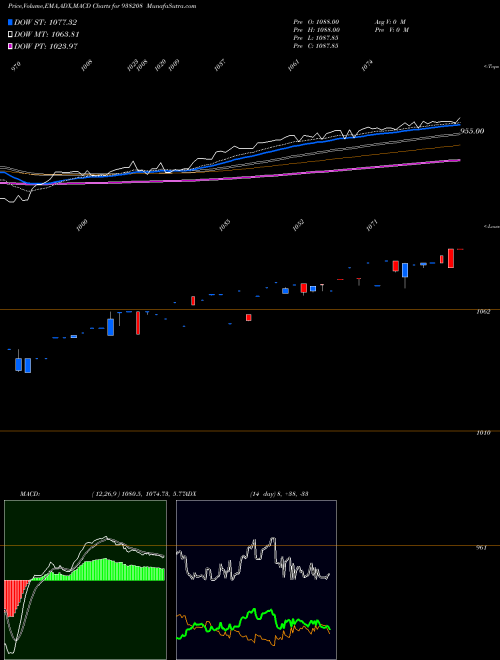This screenshot has height=660, width=500.
Task: Open the ADX indicator panel
Action: [256, 580]
